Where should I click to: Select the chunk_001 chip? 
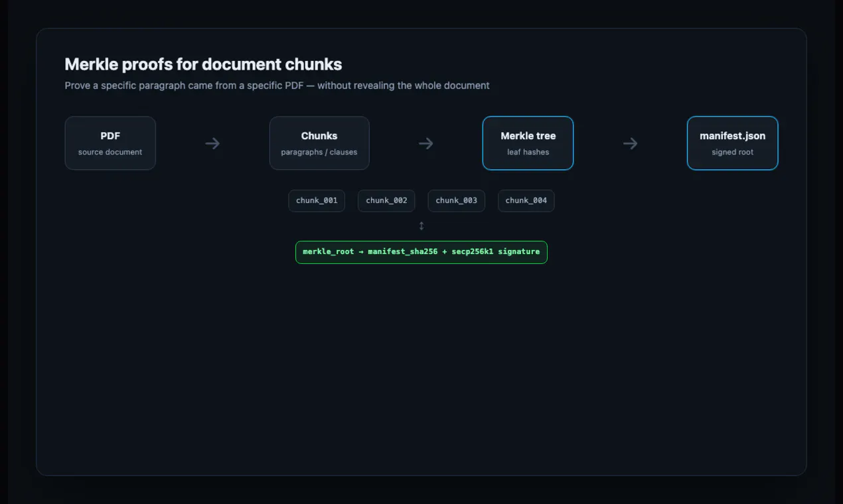[317, 201]
